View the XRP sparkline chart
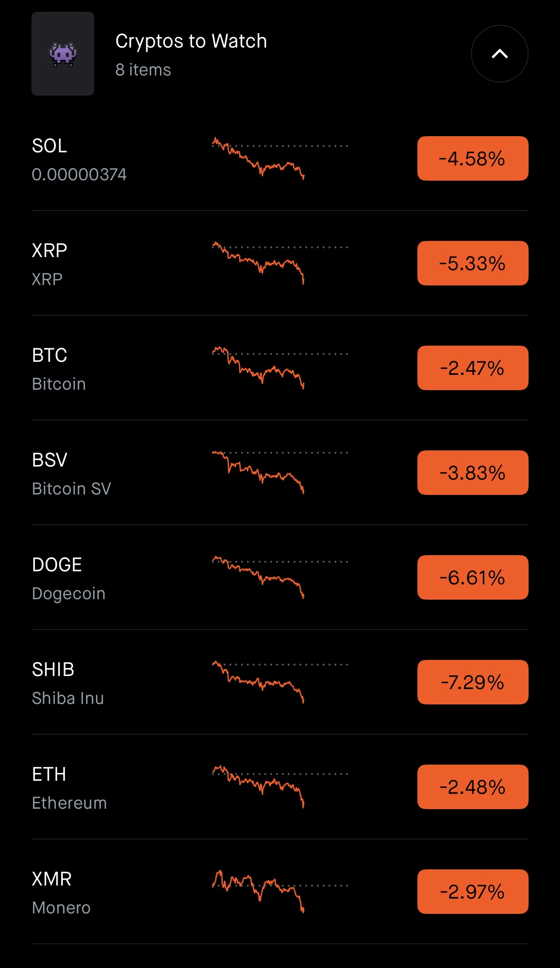Image resolution: width=560 pixels, height=968 pixels. [x=280, y=263]
